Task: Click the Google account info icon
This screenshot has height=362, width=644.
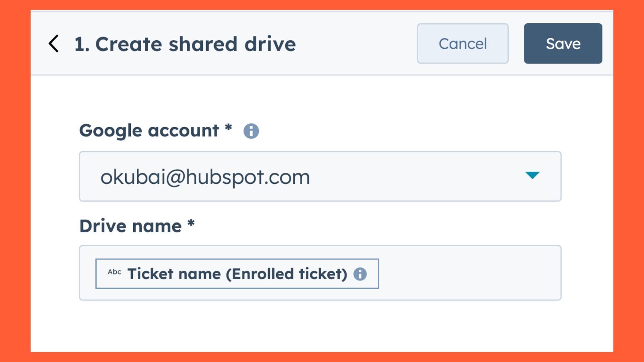Action: pyautogui.click(x=251, y=131)
